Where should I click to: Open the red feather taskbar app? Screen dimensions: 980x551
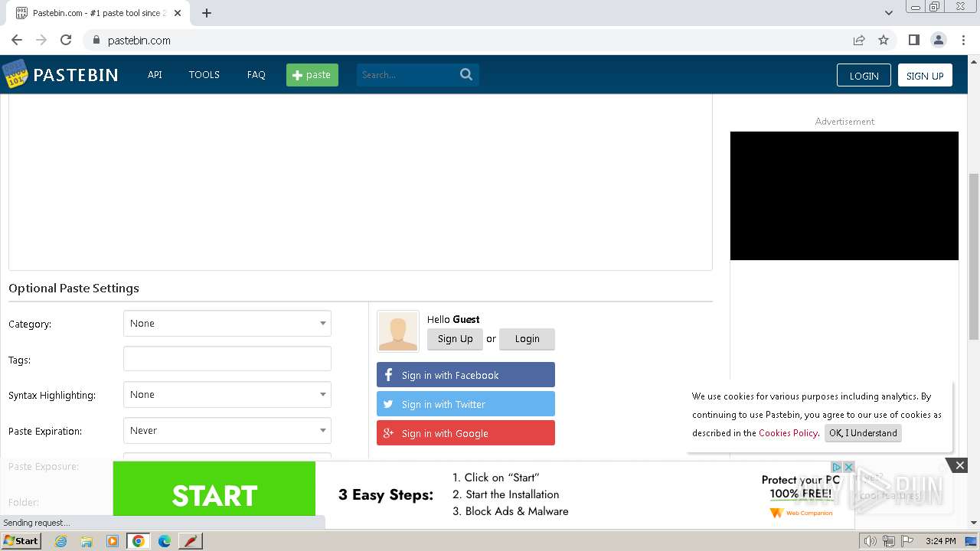(x=191, y=541)
